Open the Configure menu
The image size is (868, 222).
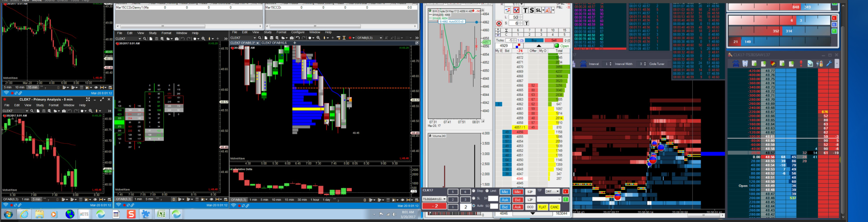point(298,32)
